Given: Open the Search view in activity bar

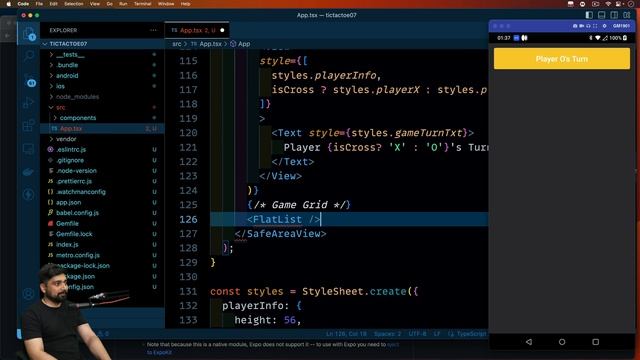Looking at the screenshot, I should click(x=29, y=56).
